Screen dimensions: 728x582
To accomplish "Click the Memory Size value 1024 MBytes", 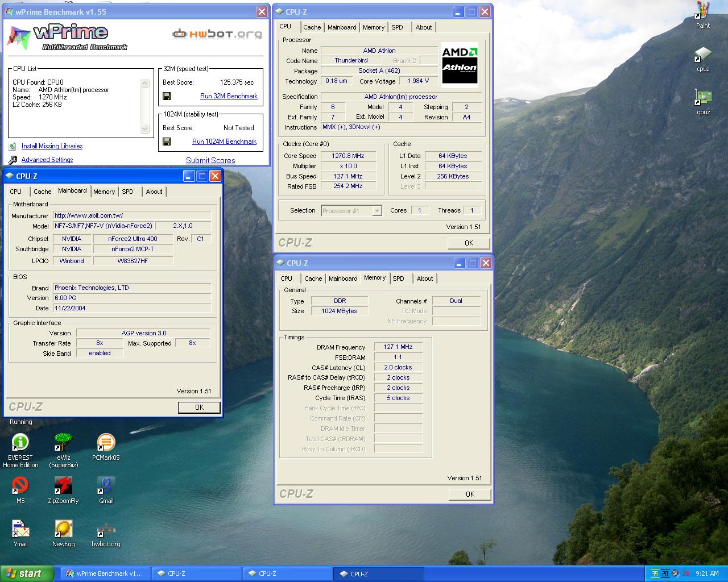I will click(339, 311).
